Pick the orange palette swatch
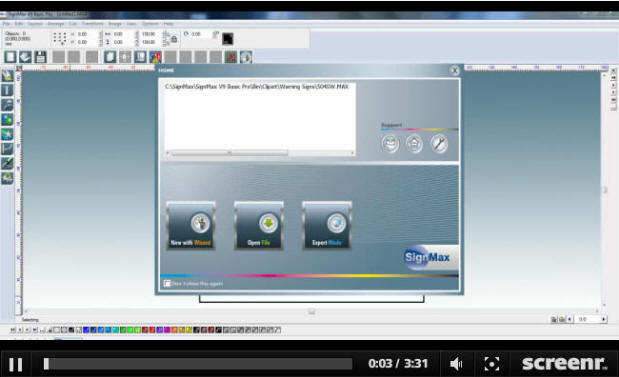Screen dimensions: 619x377 point(174,330)
